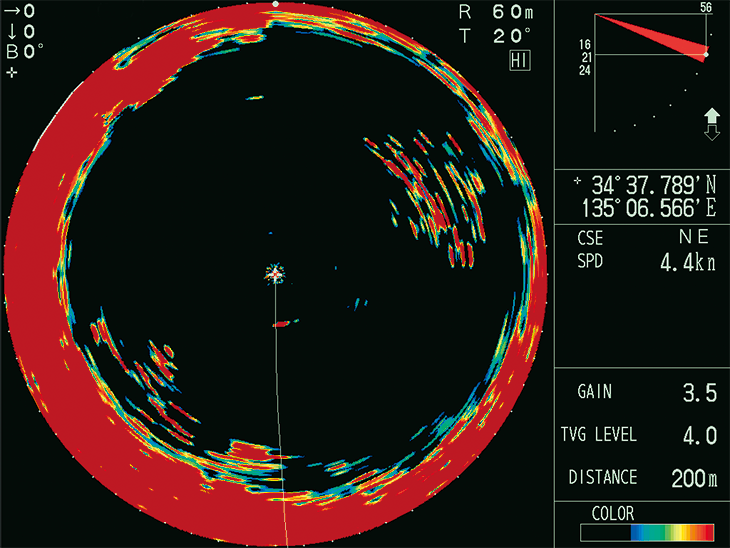Screen dimensions: 730x548
Task: Click the SPD 4.4kn speed readout
Action: pyautogui.click(x=643, y=263)
